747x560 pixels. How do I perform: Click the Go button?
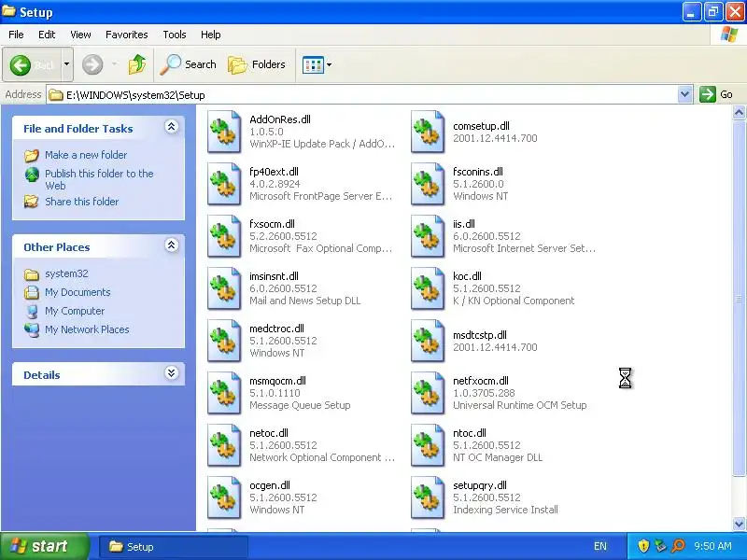click(716, 94)
